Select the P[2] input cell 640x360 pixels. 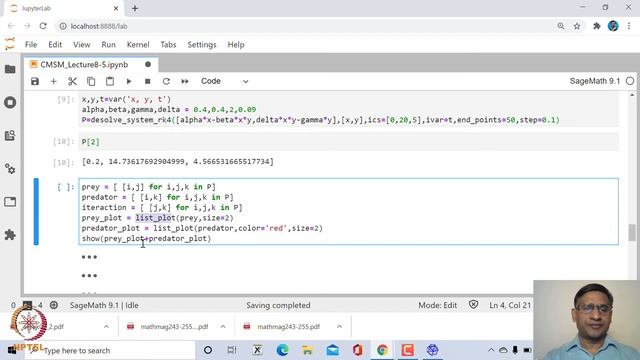click(x=349, y=142)
